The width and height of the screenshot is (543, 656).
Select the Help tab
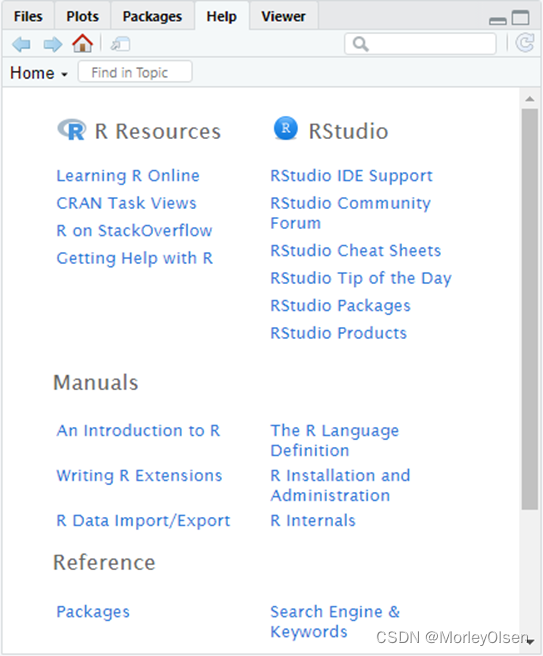222,16
